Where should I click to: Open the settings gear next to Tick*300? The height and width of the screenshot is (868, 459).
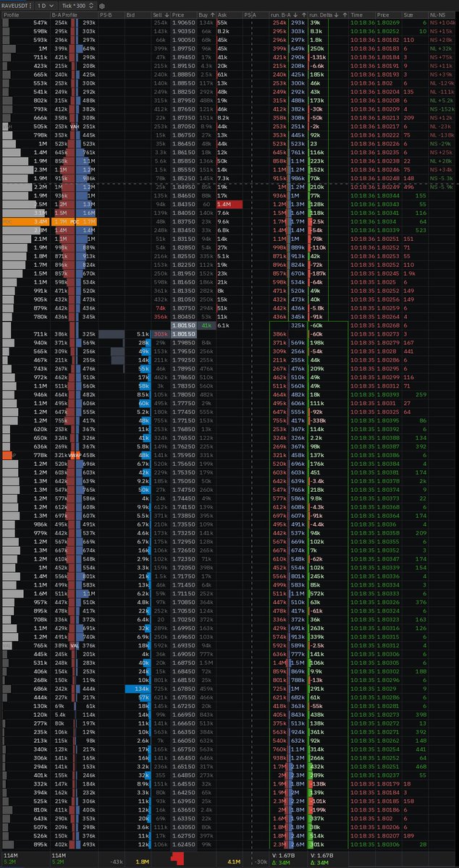coord(102,5)
